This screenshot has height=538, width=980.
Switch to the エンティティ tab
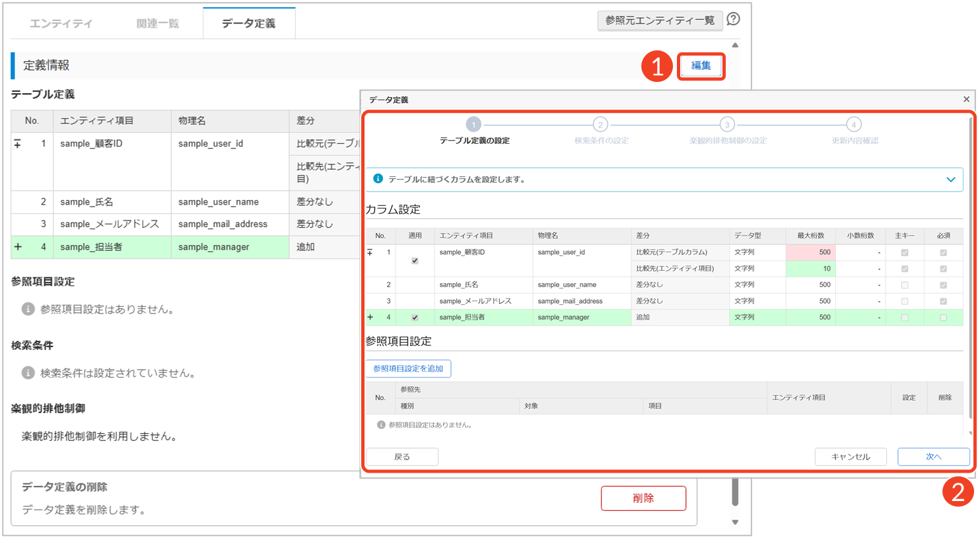tap(61, 24)
